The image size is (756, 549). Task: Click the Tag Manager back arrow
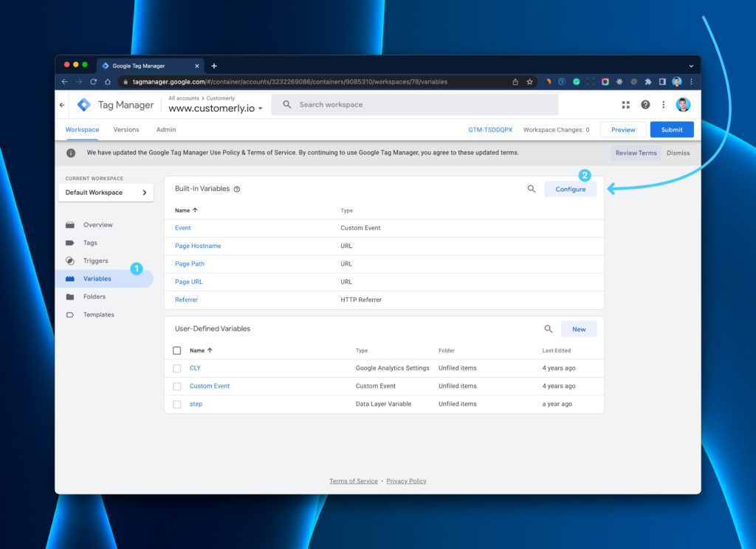pyautogui.click(x=62, y=105)
